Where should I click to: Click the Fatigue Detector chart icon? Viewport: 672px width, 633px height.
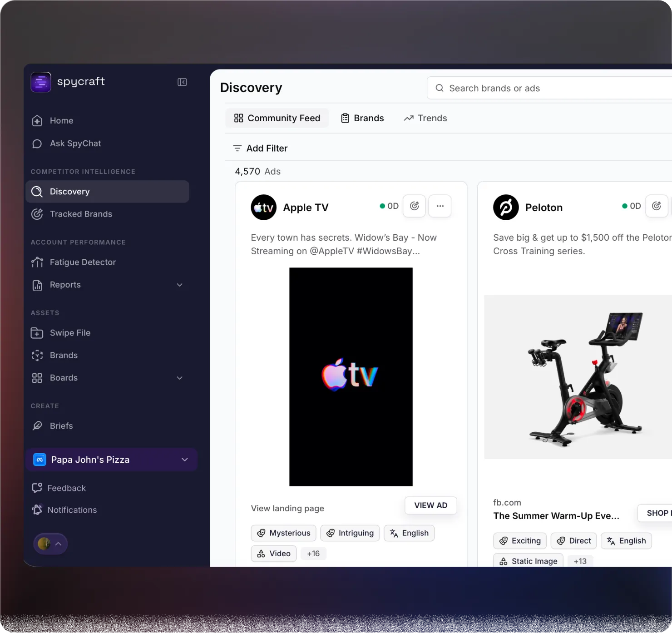point(37,262)
